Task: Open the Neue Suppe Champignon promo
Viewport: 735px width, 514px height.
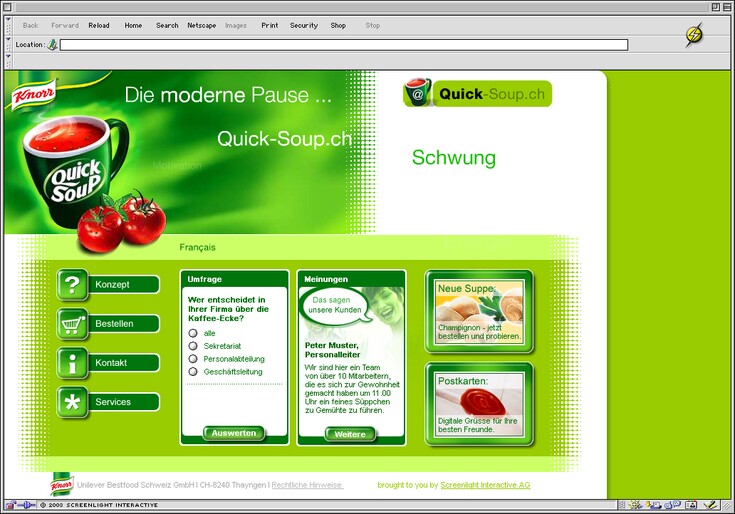Action: point(479,312)
